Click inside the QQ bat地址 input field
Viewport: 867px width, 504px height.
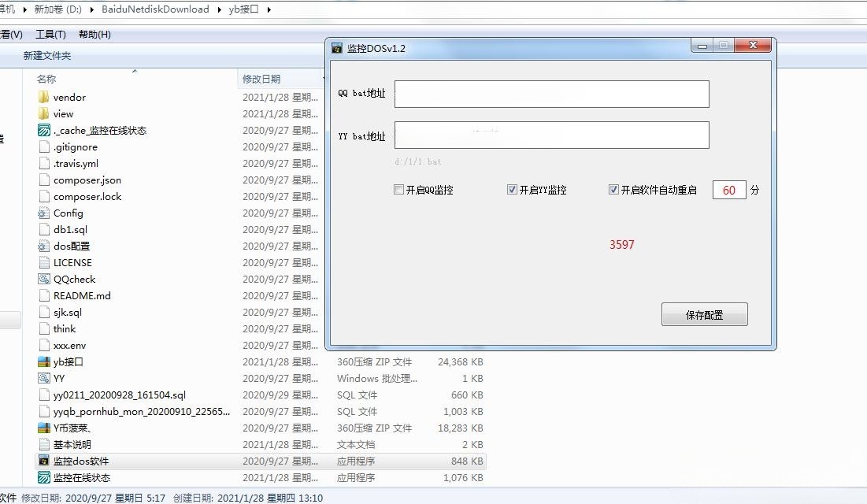click(550, 94)
